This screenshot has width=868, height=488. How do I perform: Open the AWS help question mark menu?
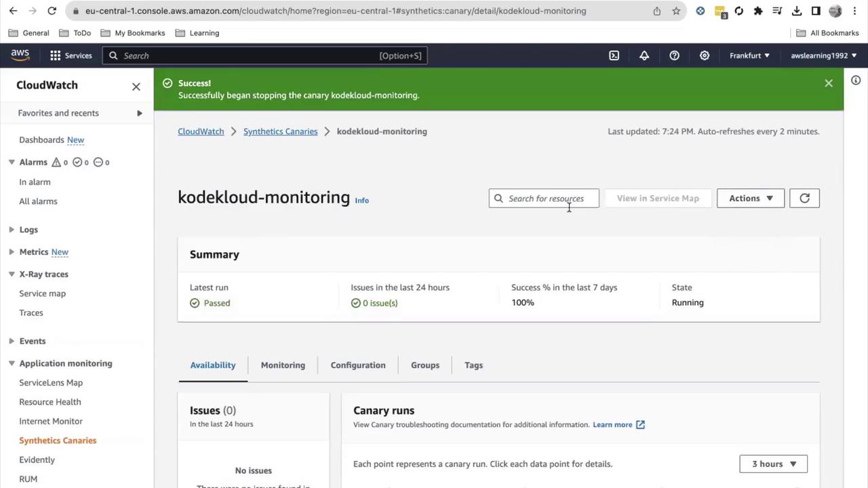pos(674,56)
